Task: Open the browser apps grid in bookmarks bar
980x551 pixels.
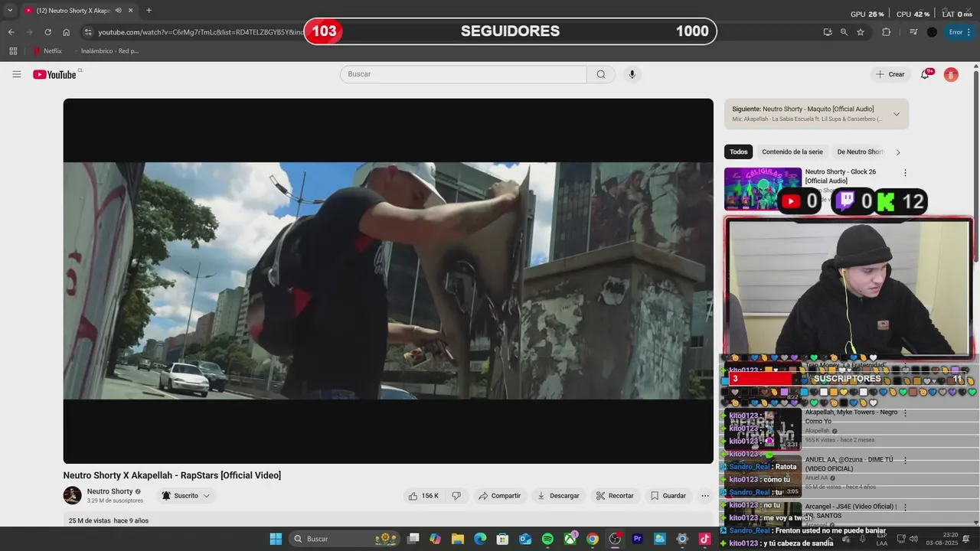Action: tap(13, 51)
